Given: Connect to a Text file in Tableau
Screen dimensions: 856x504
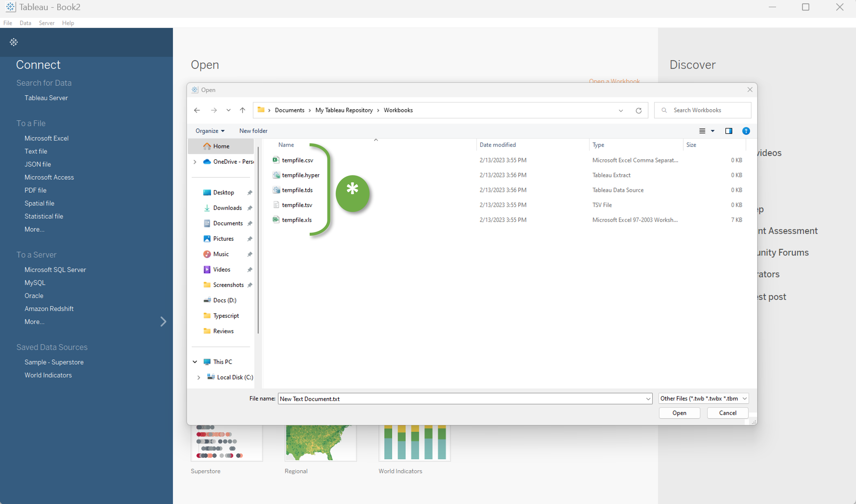Looking at the screenshot, I should (36, 151).
